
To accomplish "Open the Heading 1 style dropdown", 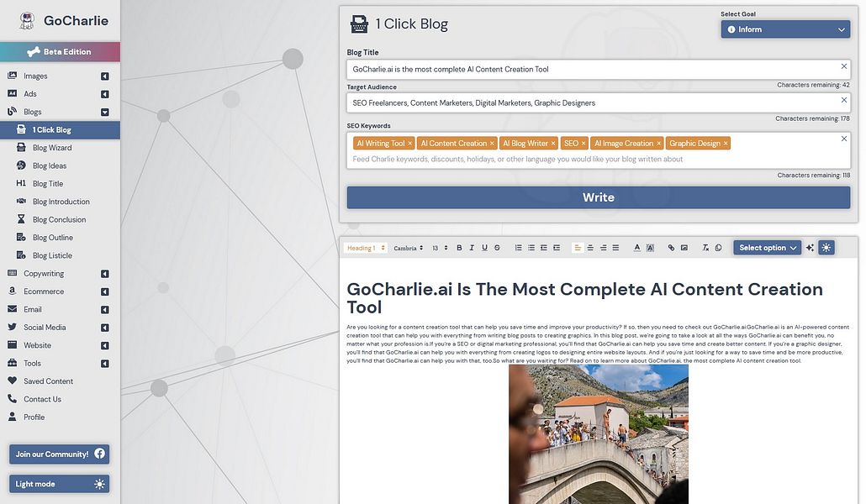I will click(366, 248).
